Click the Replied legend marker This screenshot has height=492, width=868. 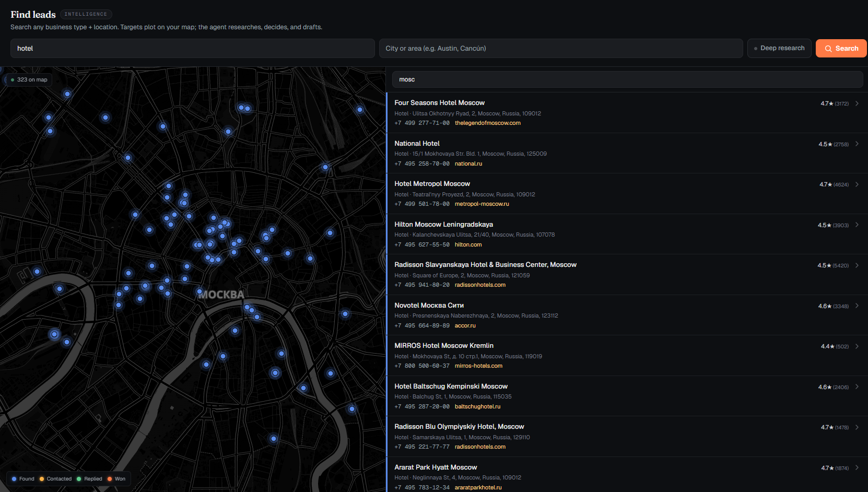[x=79, y=479]
